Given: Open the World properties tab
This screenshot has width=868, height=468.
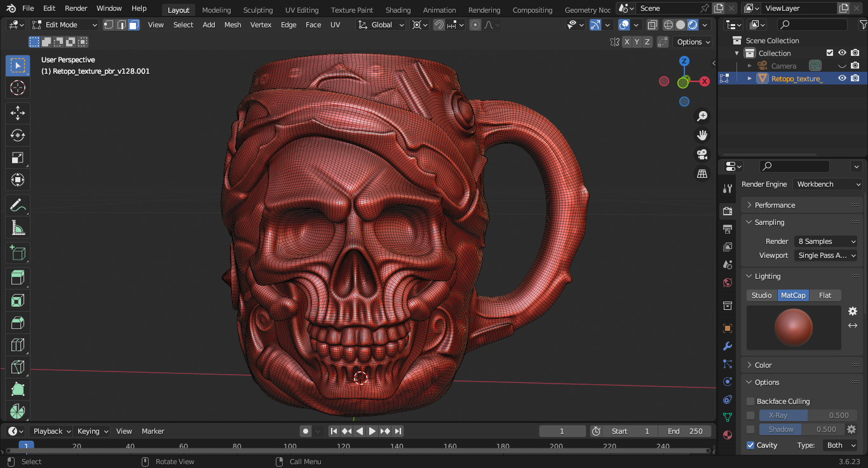Looking at the screenshot, I should pyautogui.click(x=728, y=282).
